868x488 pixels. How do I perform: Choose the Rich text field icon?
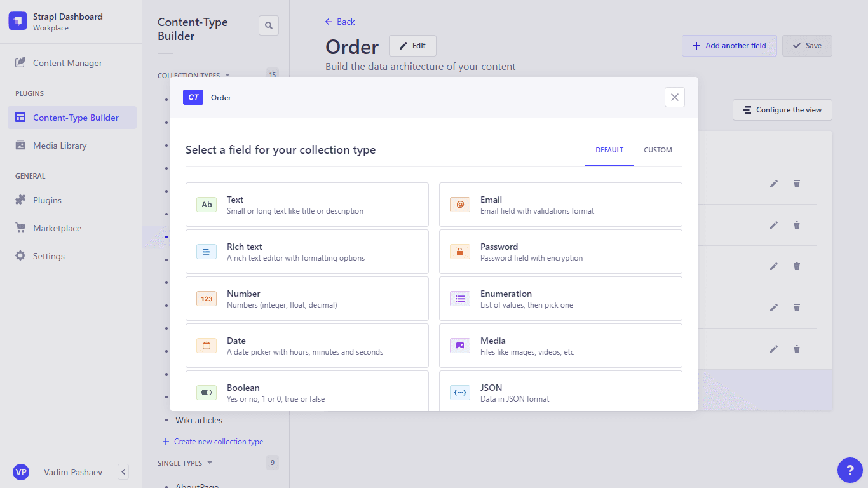[207, 252]
